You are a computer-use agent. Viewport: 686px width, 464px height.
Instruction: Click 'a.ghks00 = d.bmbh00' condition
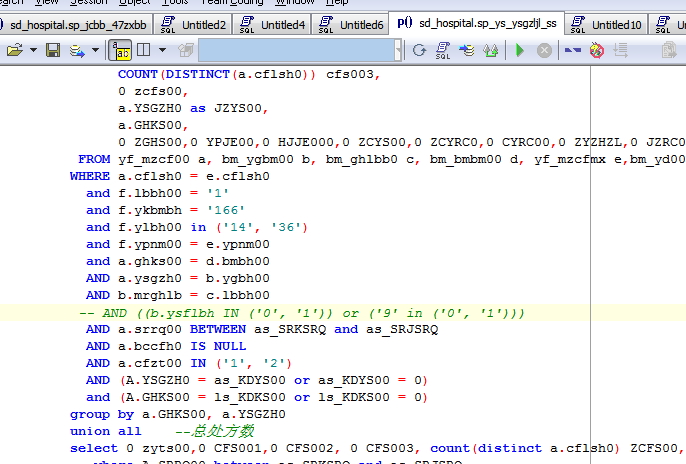click(193, 262)
